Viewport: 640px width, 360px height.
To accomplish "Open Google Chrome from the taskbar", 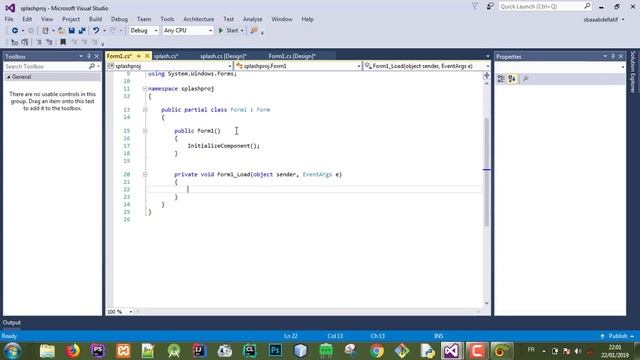I will pyautogui.click(x=377, y=351).
